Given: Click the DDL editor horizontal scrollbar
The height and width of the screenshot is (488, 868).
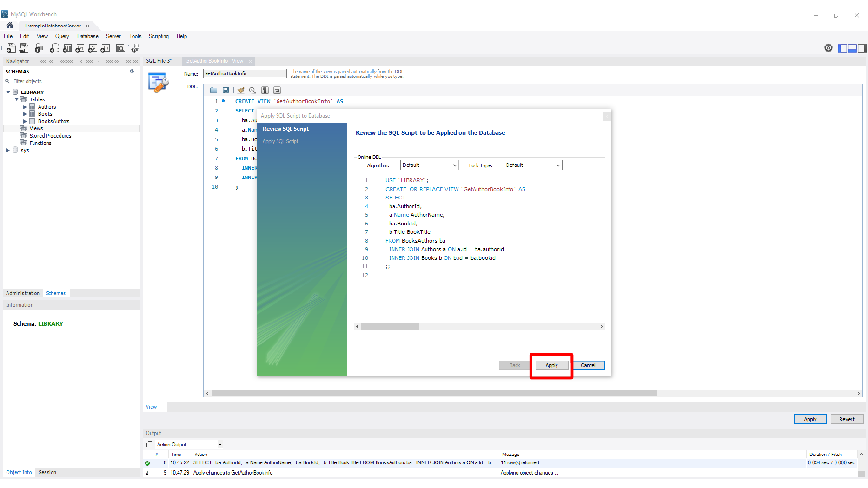Looking at the screenshot, I should (x=434, y=393).
